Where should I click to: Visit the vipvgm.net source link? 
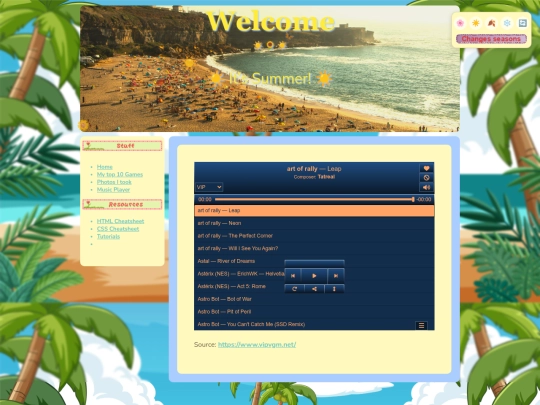257,344
